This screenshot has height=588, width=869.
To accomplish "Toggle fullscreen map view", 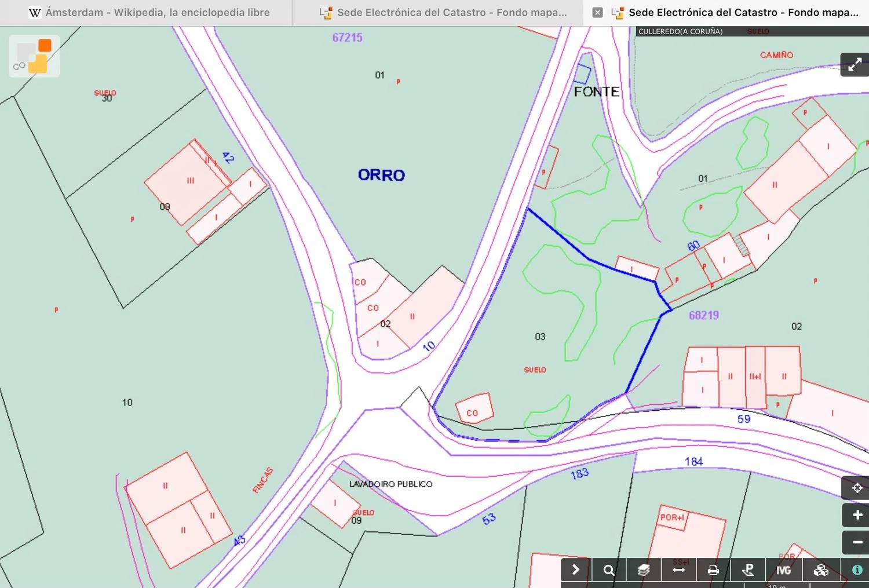I will (x=855, y=65).
